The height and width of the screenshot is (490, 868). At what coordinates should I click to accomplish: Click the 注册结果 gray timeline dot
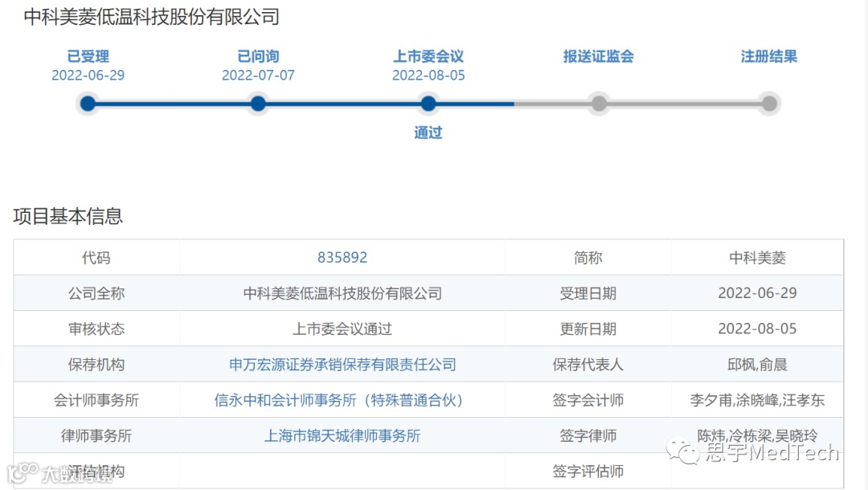coord(769,104)
